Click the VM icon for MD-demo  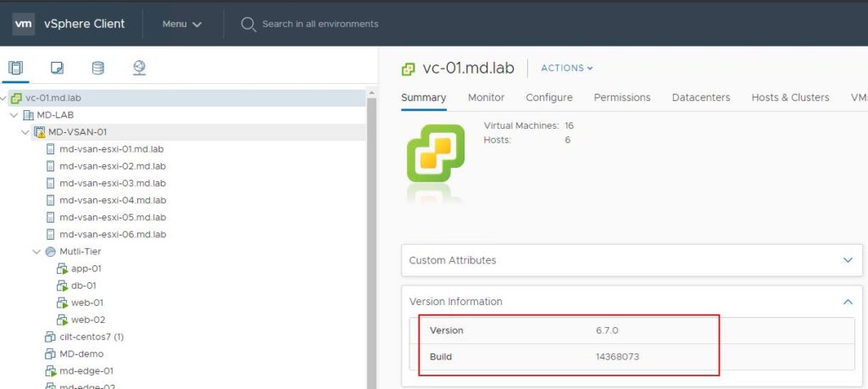[51, 354]
